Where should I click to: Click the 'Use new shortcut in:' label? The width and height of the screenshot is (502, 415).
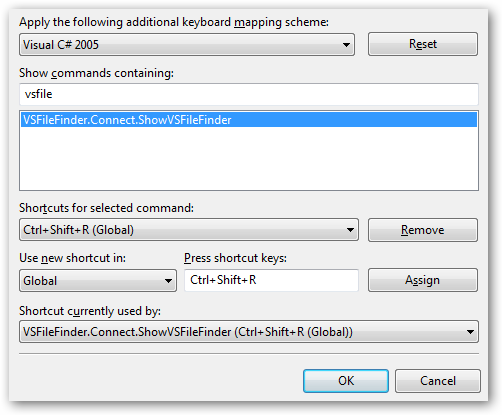(72, 258)
